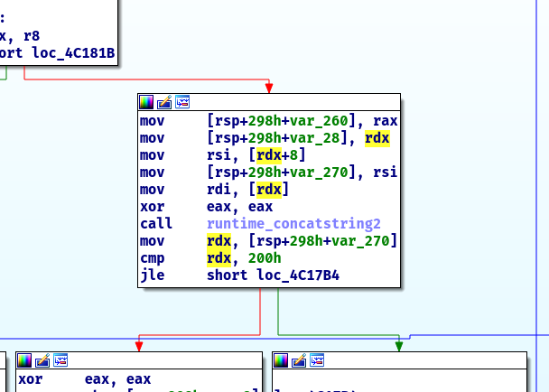549x392 pixels.
Task: Click group nodes icon in bottom-right block
Action: coord(317,360)
